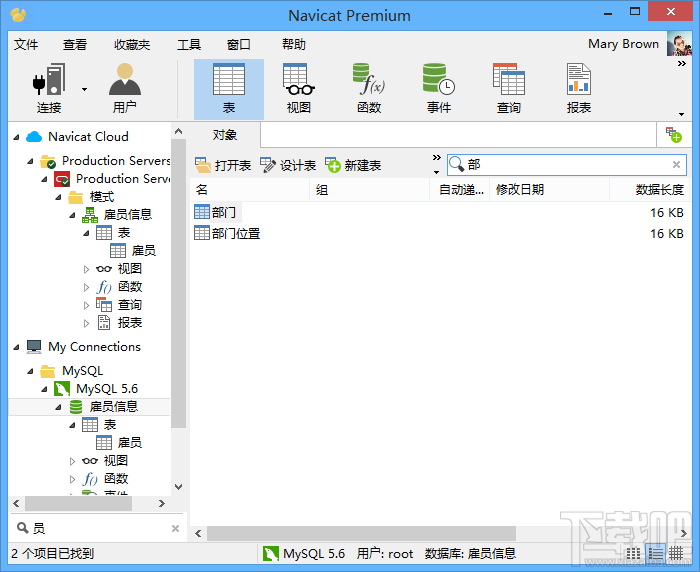Click the object filter input field
Screen dimensions: 700x572
point(568,165)
